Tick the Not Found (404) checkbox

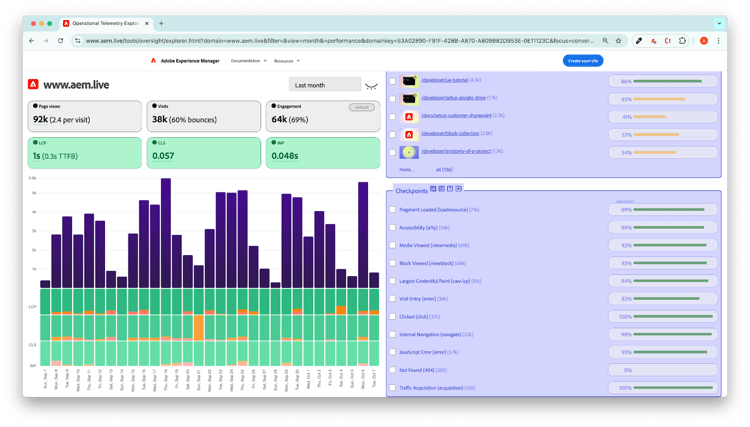393,369
